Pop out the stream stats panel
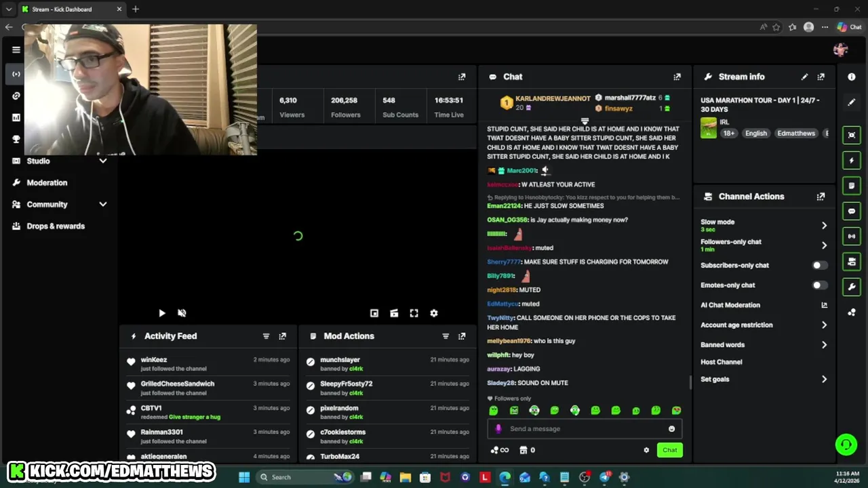Viewport: 868px width, 488px height. click(462, 77)
